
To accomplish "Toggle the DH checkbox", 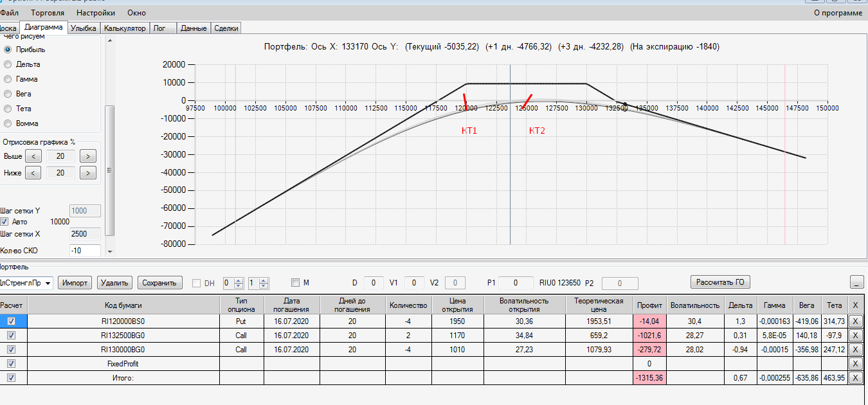I will pyautogui.click(x=197, y=283).
